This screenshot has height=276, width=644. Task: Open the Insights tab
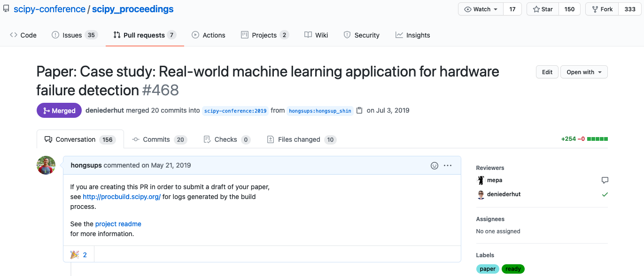click(x=413, y=35)
